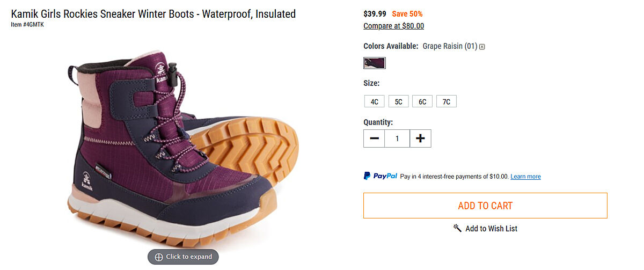Pick size 6C
This screenshot has height=270, width=644.
coord(422,101)
